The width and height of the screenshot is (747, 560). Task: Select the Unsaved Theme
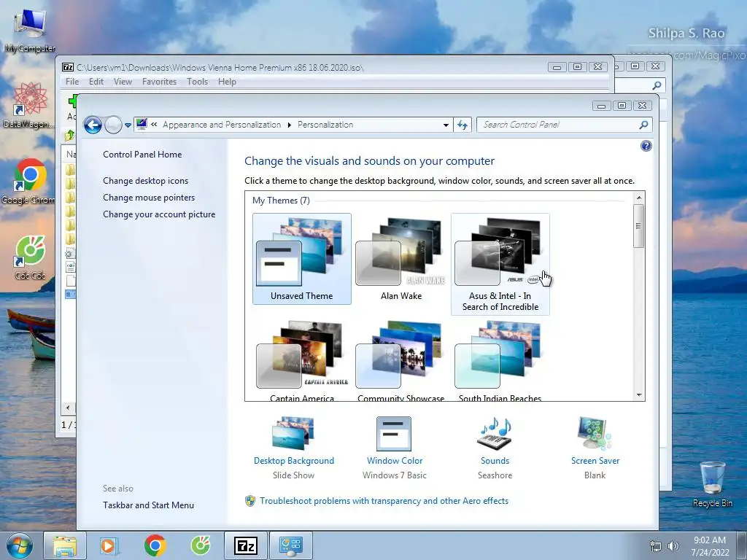tap(301, 259)
